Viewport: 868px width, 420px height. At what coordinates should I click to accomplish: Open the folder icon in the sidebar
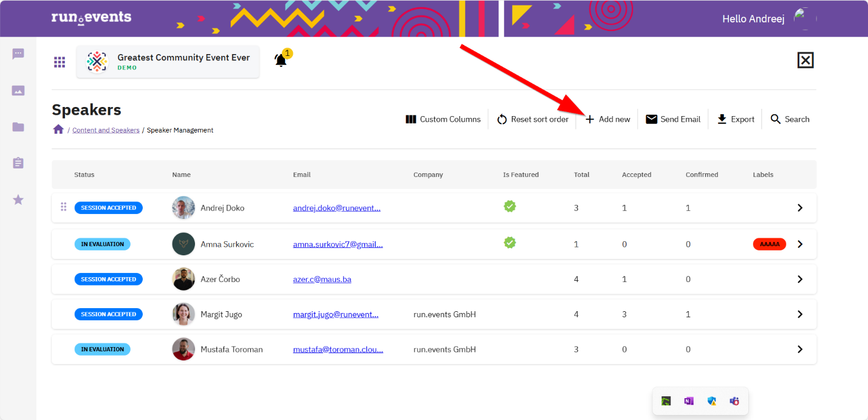pos(18,127)
